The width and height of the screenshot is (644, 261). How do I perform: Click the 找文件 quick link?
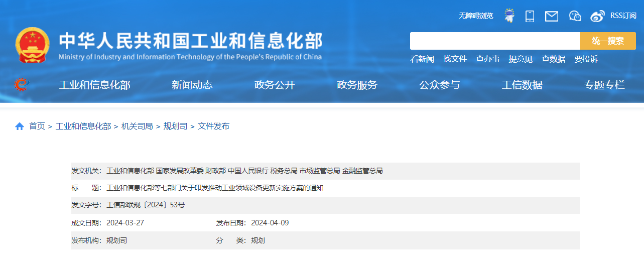455,59
